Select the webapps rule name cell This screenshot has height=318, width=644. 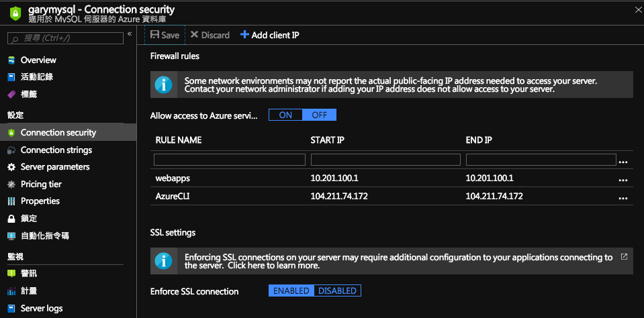pyautogui.click(x=173, y=178)
